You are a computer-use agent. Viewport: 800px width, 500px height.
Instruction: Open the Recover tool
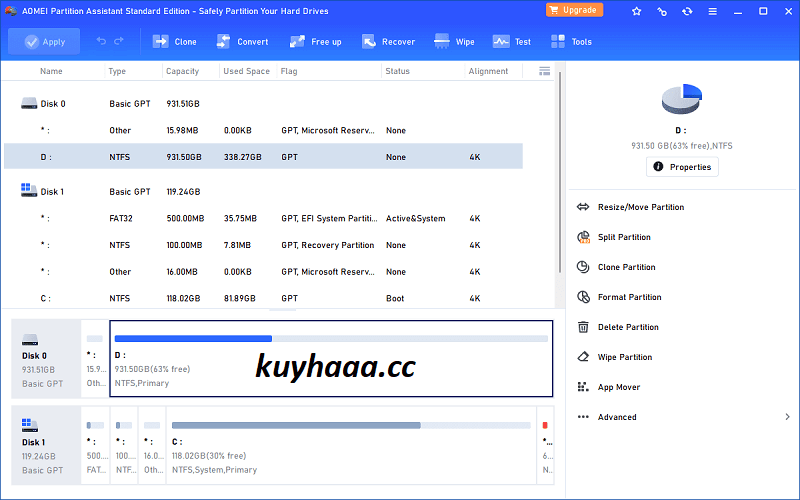coord(388,42)
